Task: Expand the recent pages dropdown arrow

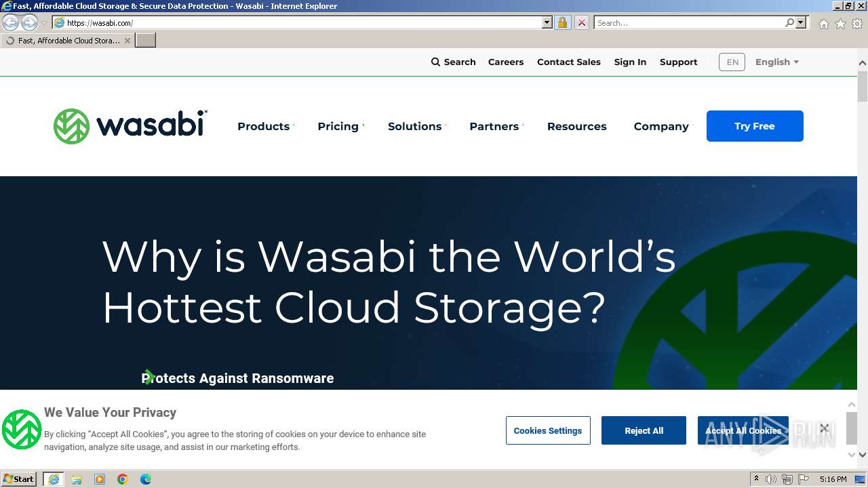Action: click(44, 22)
